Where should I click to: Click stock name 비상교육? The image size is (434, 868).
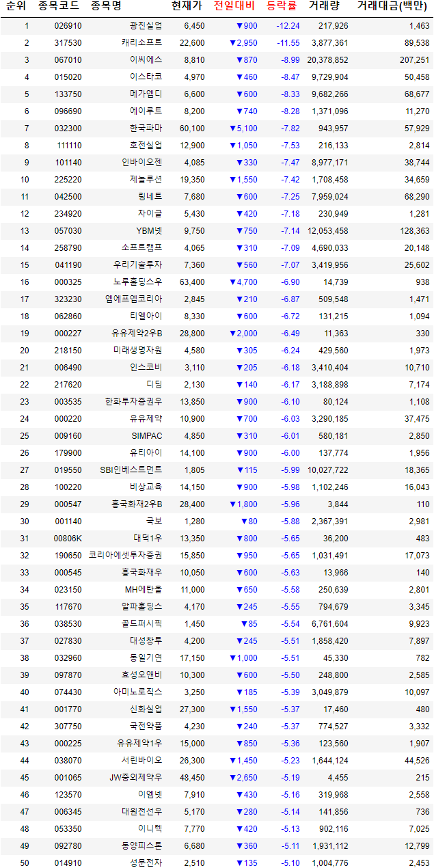146,487
